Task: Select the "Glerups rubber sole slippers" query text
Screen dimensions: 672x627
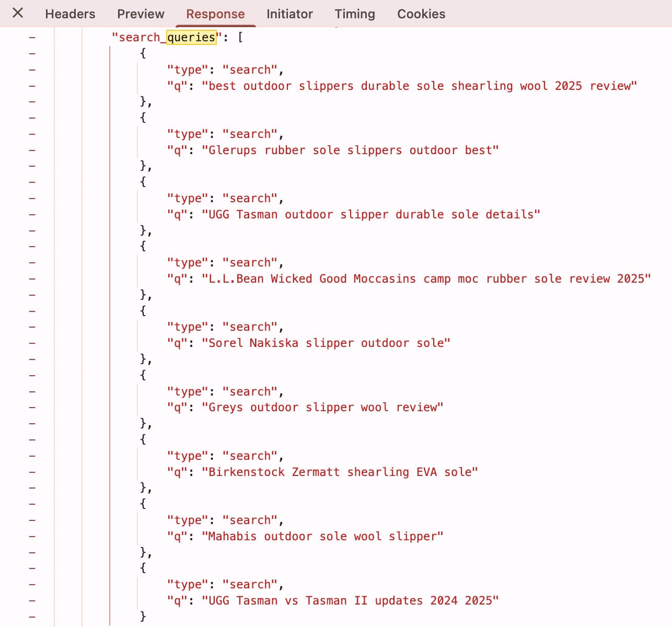Action: click(x=350, y=150)
